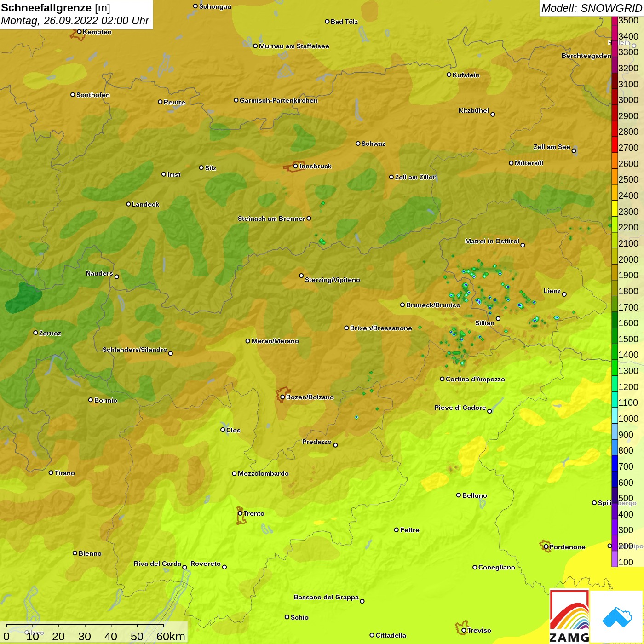Image resolution: width=644 pixels, height=644 pixels.
Task: Click the 3500 m legend color swatch
Action: [615, 20]
